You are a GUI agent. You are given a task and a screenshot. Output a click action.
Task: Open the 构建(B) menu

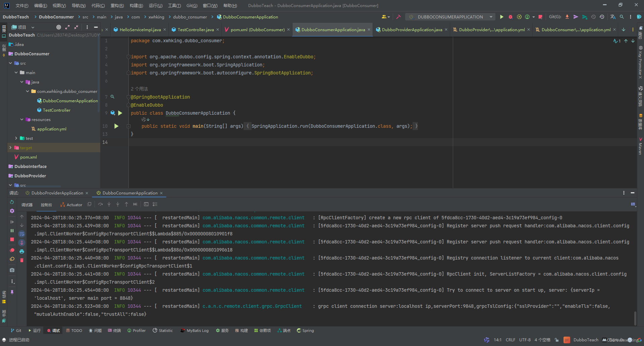136,5
